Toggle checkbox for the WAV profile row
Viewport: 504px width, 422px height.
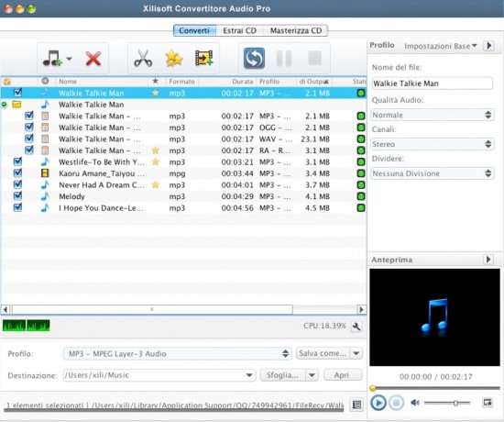click(29, 139)
